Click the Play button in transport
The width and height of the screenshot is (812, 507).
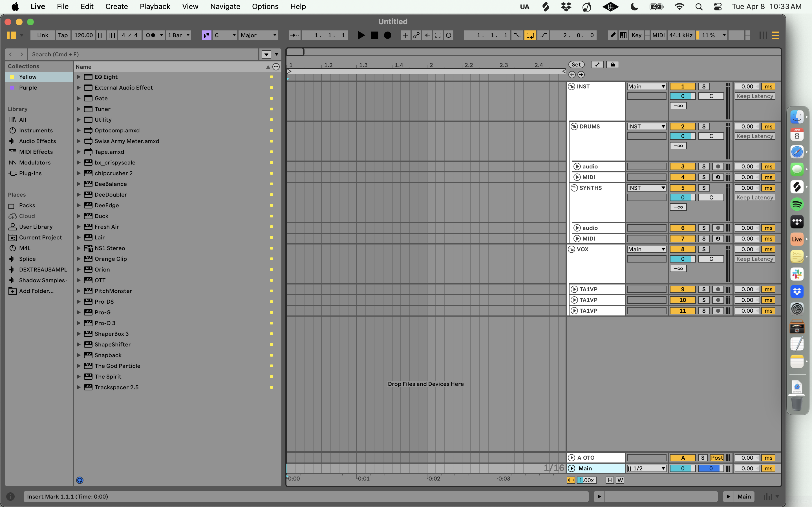point(361,35)
